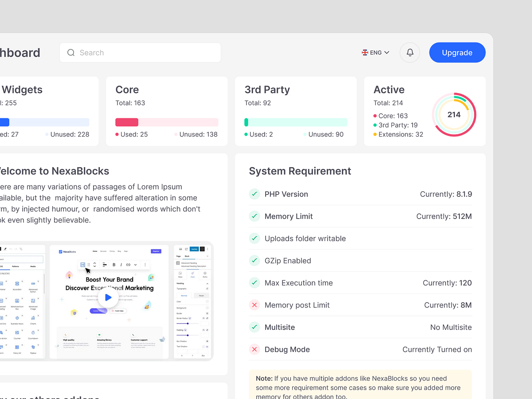Select the Style tab in the preview sidebar
The width and height of the screenshot is (532, 399).
coord(192,274)
